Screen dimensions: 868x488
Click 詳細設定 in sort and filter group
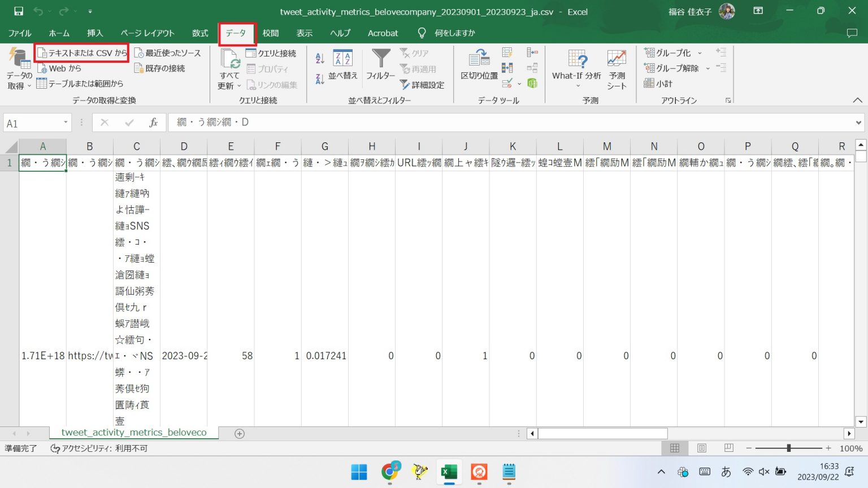click(x=422, y=85)
